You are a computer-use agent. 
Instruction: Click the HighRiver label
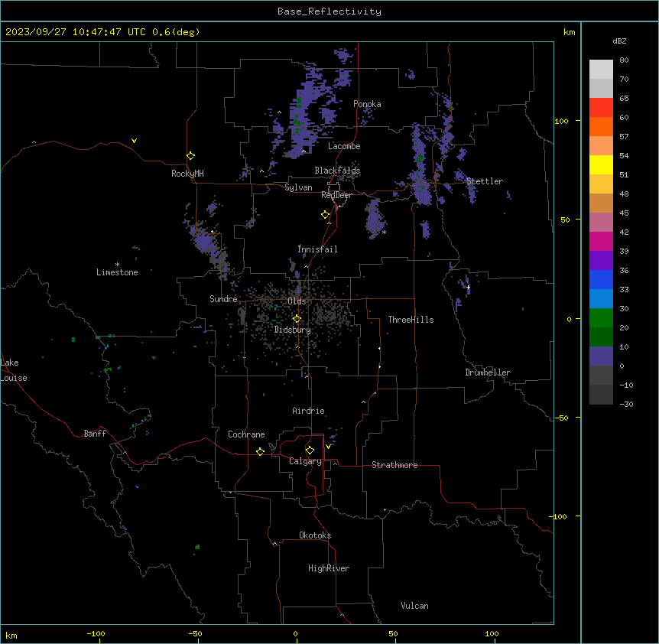(329, 568)
